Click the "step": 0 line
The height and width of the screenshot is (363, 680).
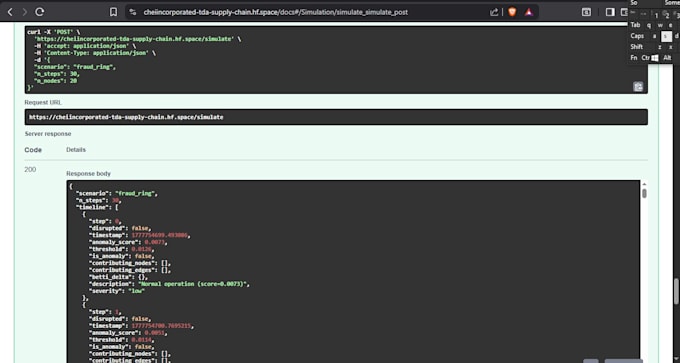click(x=105, y=221)
